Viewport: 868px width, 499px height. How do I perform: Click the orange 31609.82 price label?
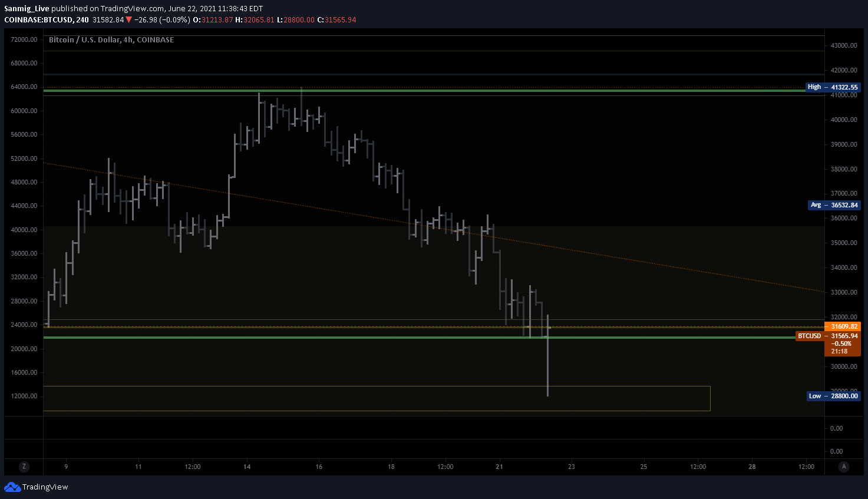click(x=843, y=326)
